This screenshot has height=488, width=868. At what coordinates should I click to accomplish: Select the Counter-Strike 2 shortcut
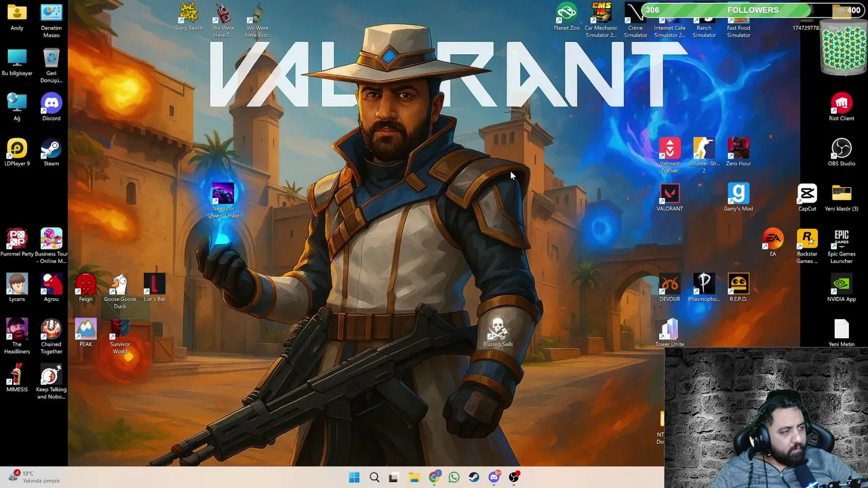(x=704, y=156)
